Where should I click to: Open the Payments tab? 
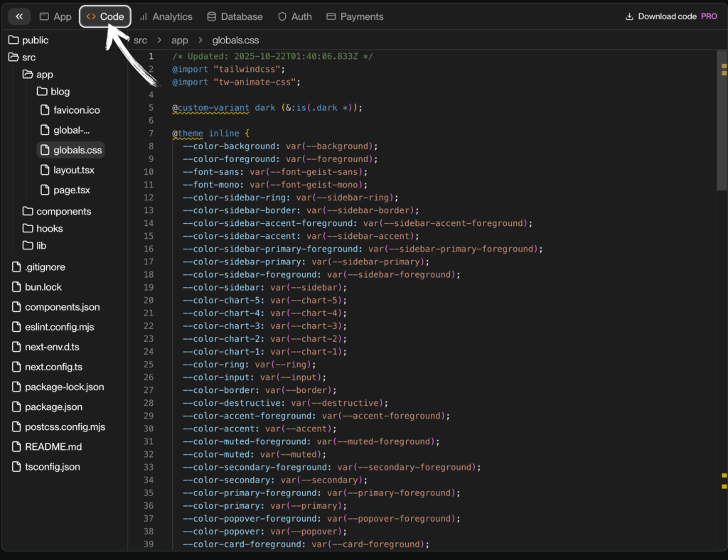(355, 16)
